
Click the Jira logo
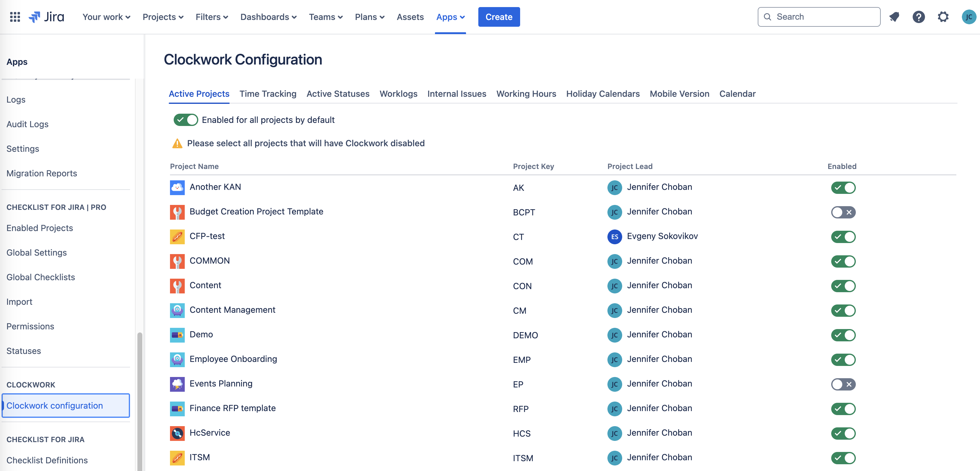click(x=46, y=17)
